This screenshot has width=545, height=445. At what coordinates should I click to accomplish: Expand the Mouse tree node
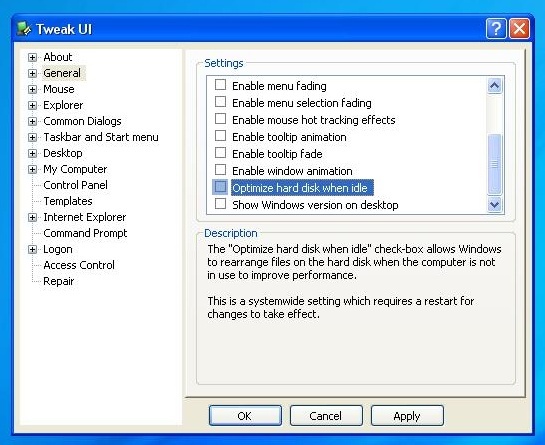click(x=32, y=89)
